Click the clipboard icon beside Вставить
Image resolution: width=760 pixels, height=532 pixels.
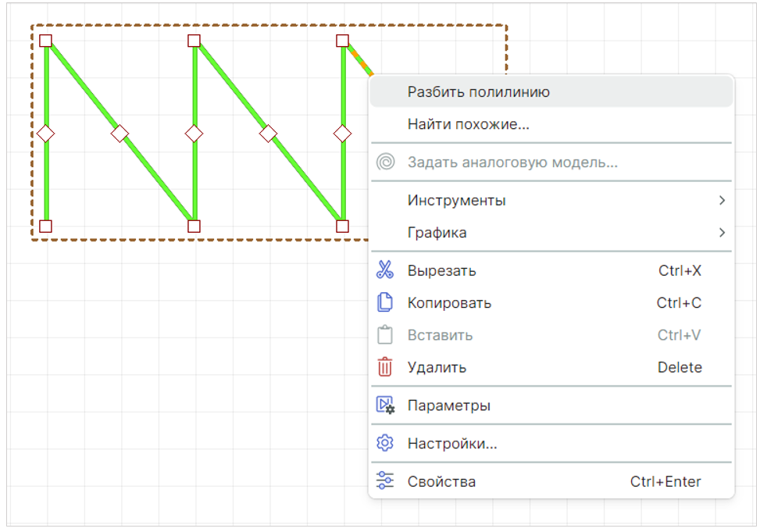coord(384,335)
